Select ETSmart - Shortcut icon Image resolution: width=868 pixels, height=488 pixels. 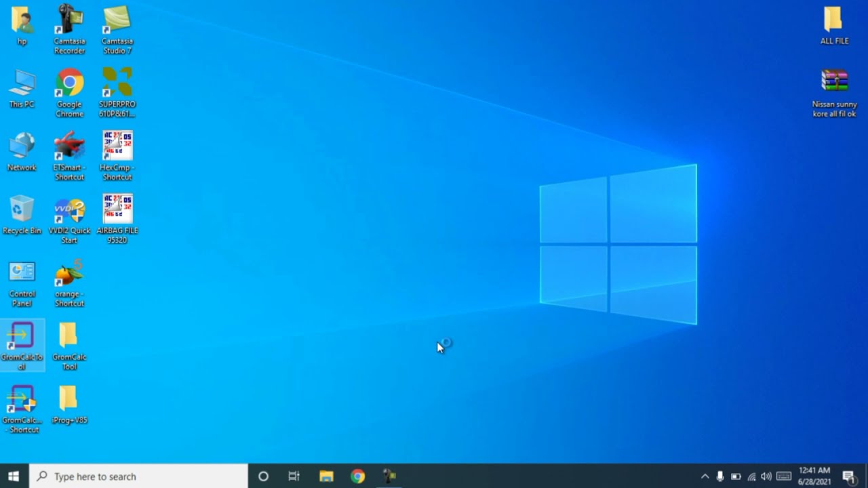(x=69, y=156)
